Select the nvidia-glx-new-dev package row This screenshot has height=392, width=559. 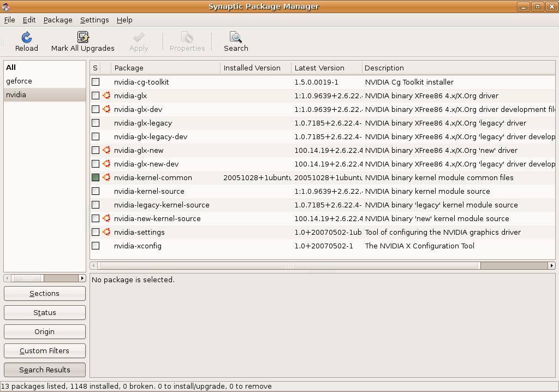(323, 164)
